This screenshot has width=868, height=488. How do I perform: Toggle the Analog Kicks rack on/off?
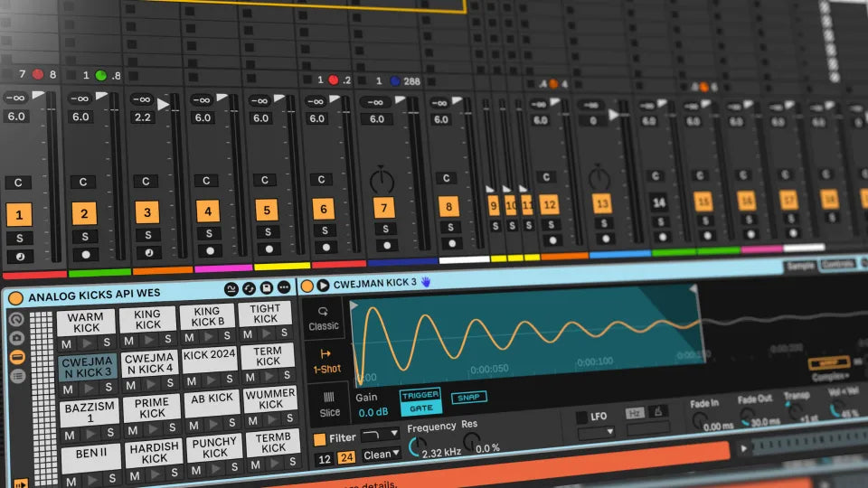(15, 297)
